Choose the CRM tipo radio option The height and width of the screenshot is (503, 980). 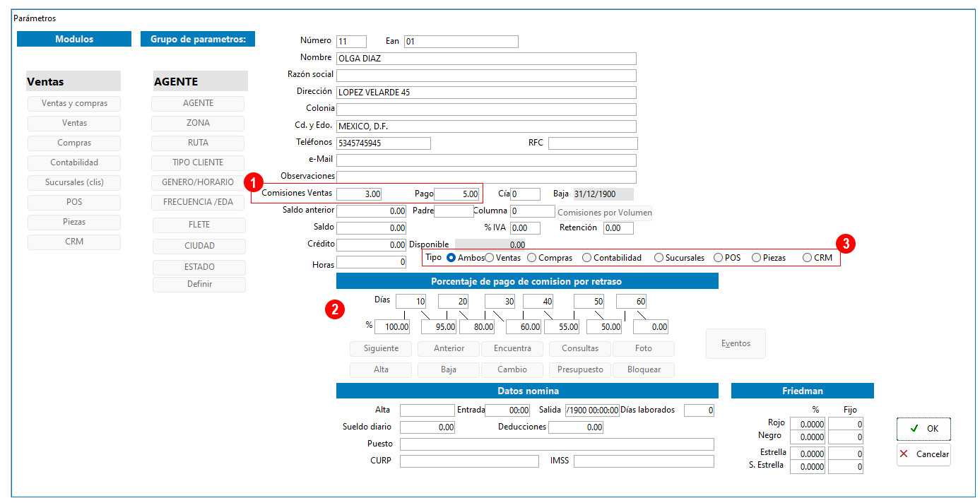[807, 258]
